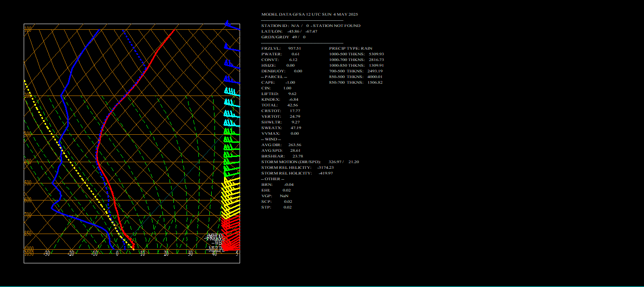This screenshot has width=644, height=287.
Task: Click the CIN 1.00 row
Action: point(277,88)
